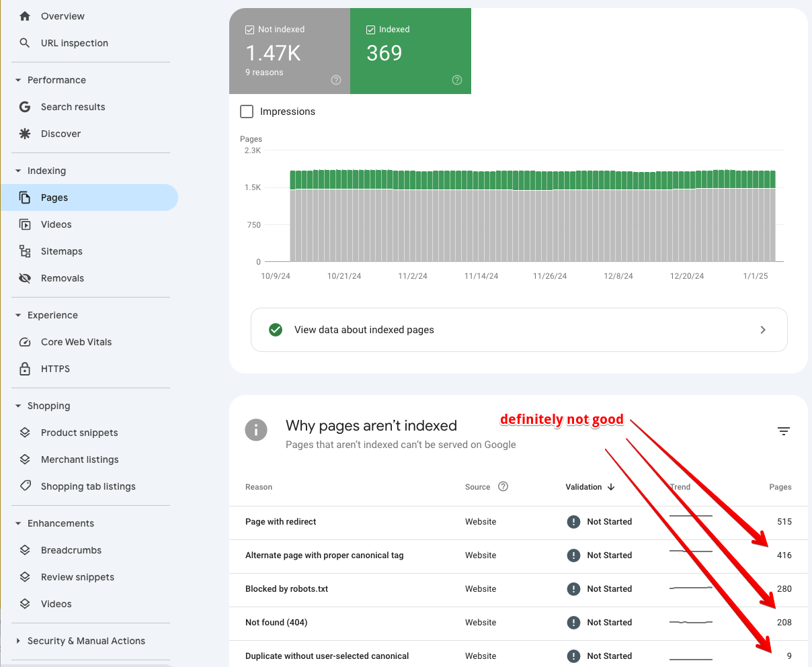
Task: Click the Source column help icon
Action: (503, 486)
